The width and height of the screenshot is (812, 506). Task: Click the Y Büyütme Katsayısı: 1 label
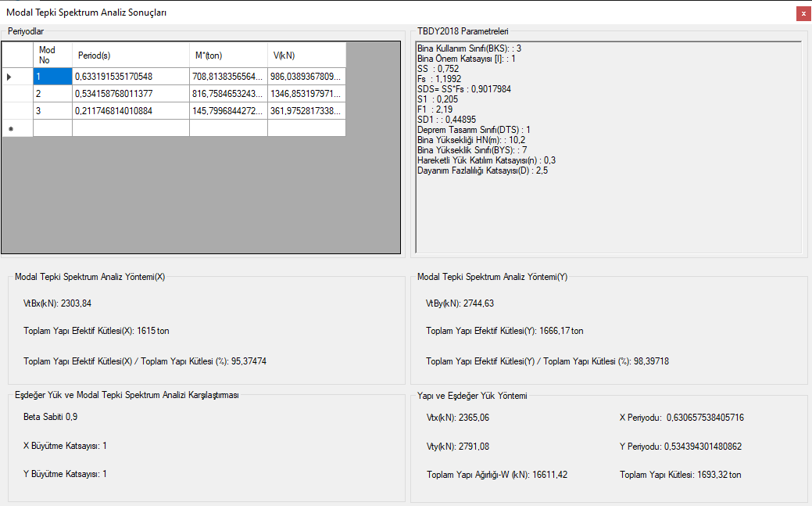tap(65, 474)
